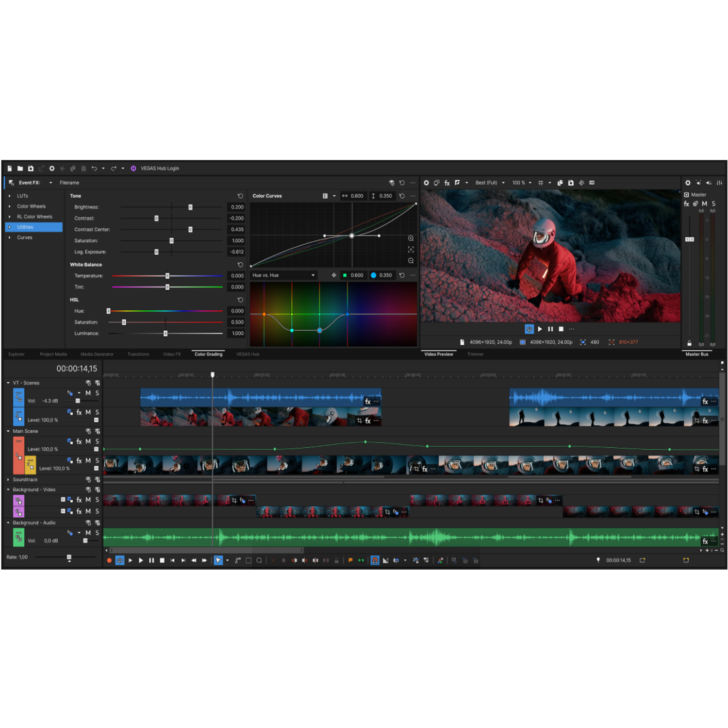Reset the White Balance section with its reset button
728x728 pixels.
pos(241,265)
